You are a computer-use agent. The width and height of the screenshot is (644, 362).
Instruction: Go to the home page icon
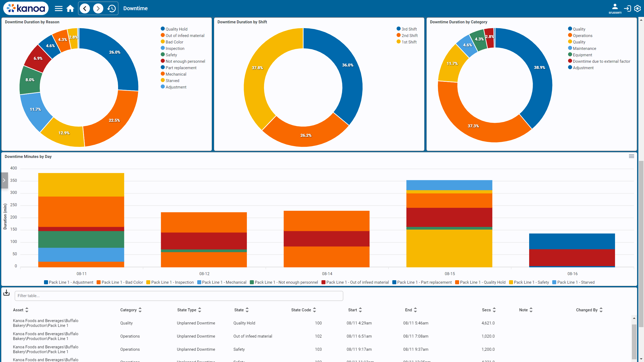tap(70, 9)
